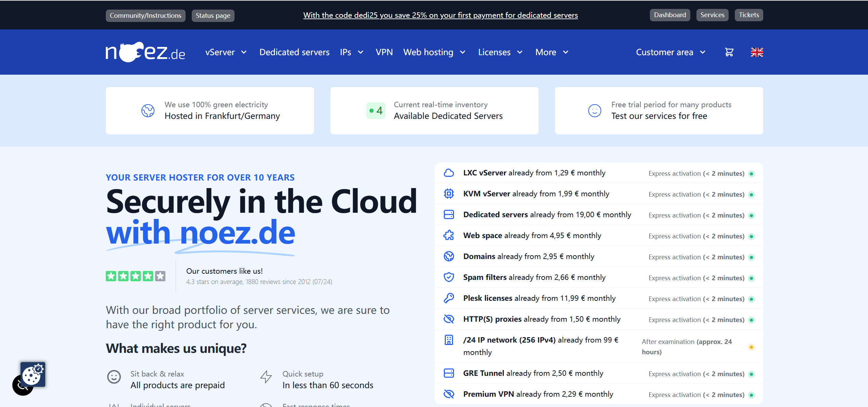The height and width of the screenshot is (407, 868).
Task: Open the Available Dedicated Servers card
Action: pyautogui.click(x=435, y=111)
